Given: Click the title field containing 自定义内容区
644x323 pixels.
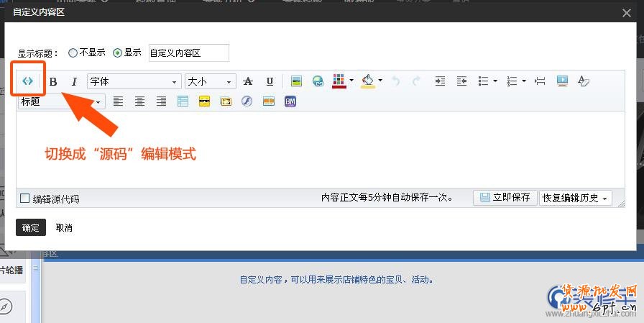Looking at the screenshot, I should coord(189,53).
